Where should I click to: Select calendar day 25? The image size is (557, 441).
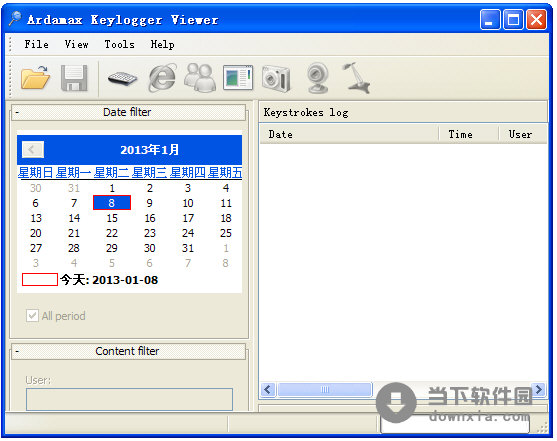pyautogui.click(x=226, y=233)
